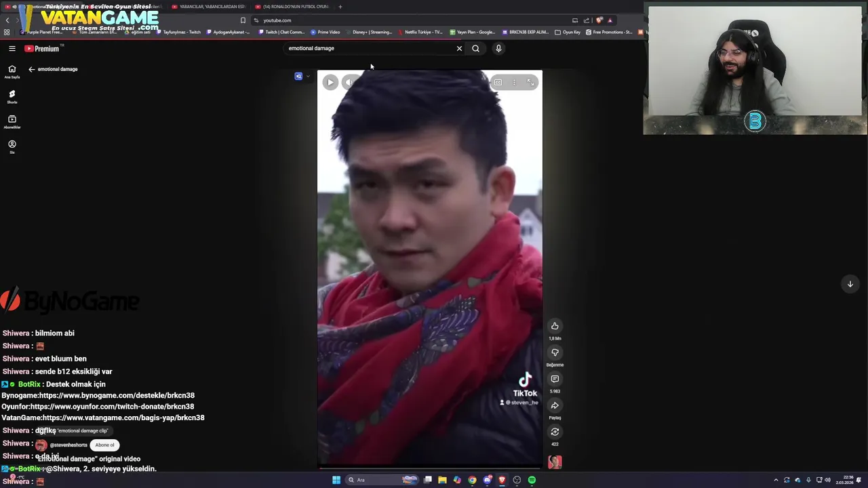This screenshot has width=868, height=488.
Task: Click the Remix icon on the Short
Action: pyautogui.click(x=555, y=432)
